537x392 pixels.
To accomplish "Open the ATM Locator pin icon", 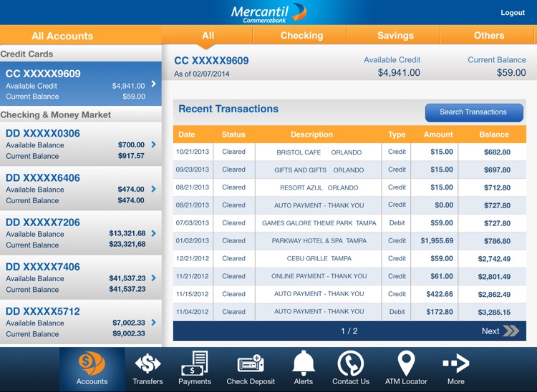I will pyautogui.click(x=406, y=363).
